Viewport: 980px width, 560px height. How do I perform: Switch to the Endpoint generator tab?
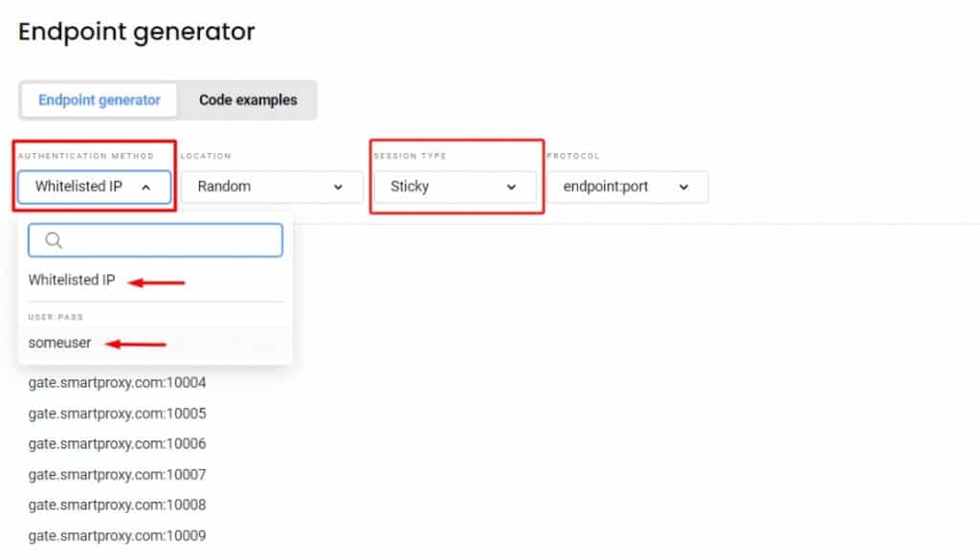point(100,100)
